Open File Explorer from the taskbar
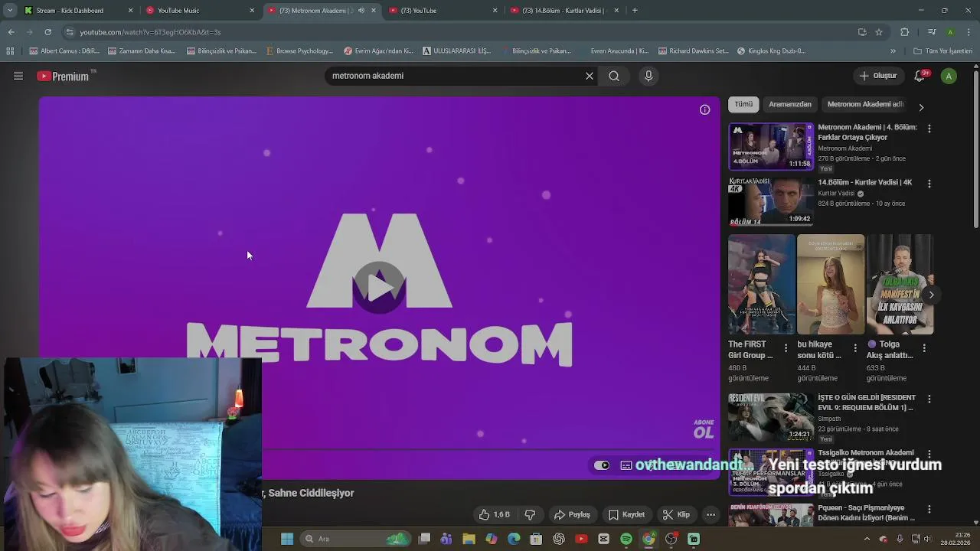 pyautogui.click(x=469, y=539)
